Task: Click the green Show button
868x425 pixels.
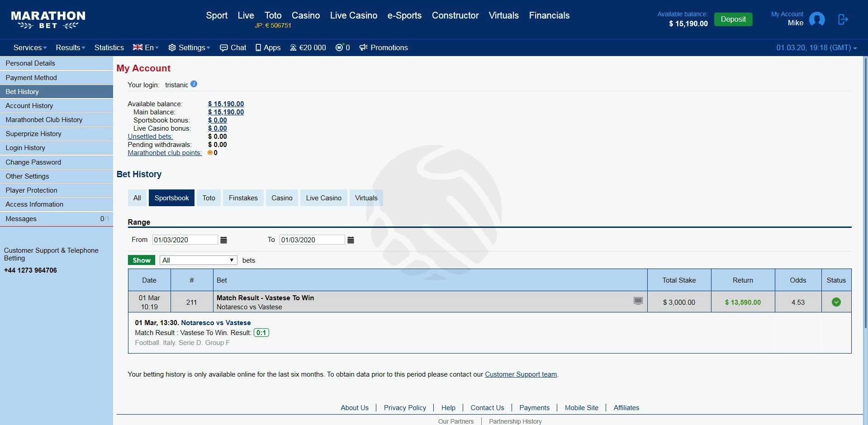Action: click(x=142, y=260)
